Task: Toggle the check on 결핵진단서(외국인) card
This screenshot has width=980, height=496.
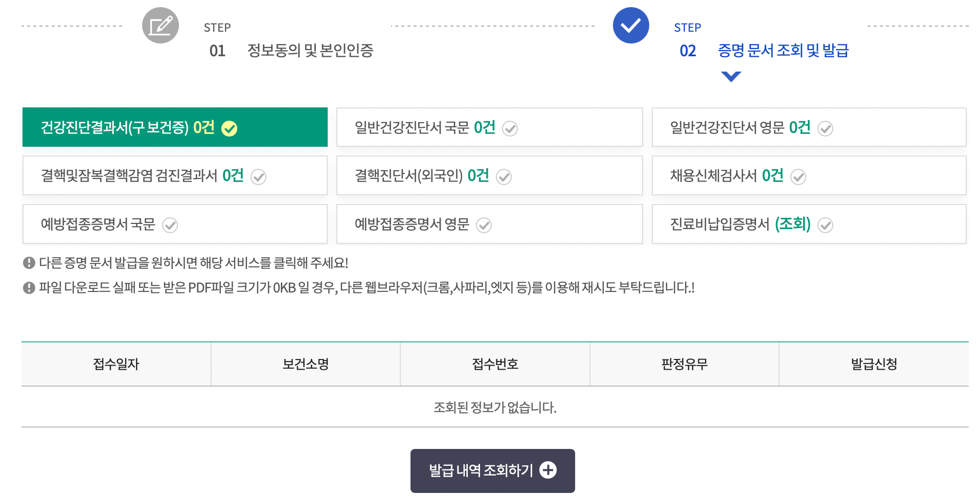Action: click(504, 176)
